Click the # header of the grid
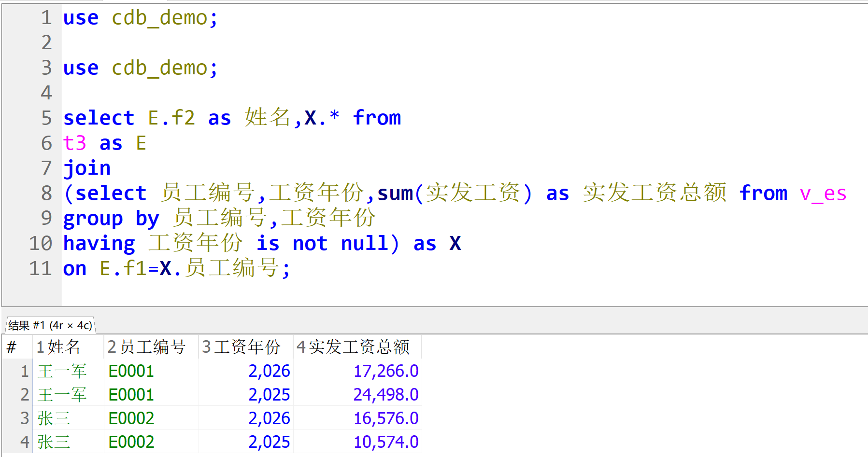This screenshot has width=868, height=457. (12, 346)
